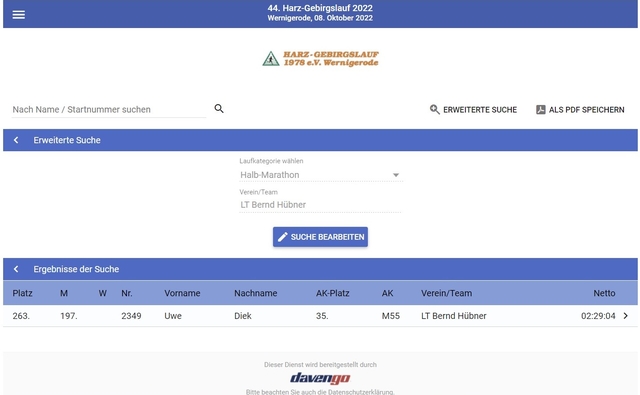The width and height of the screenshot is (640, 395).
Task: Sort by Netto column header
Action: (x=604, y=293)
